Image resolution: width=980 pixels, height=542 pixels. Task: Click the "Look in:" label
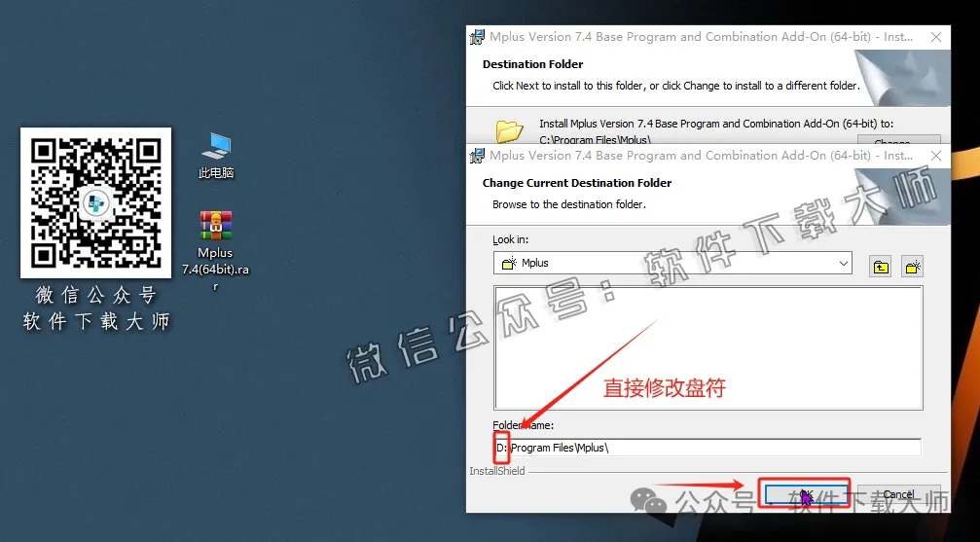click(510, 239)
